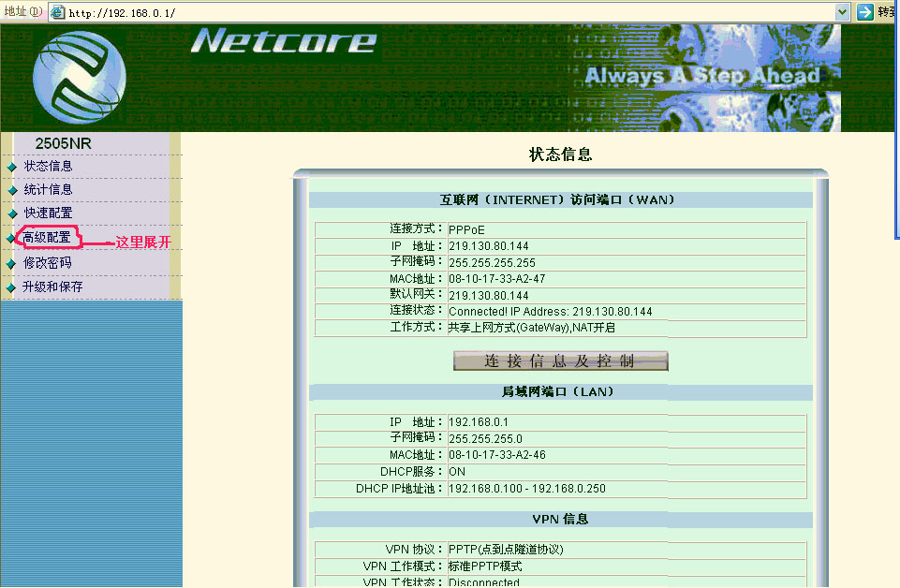Open the address bar history dropdown

pos(842,12)
